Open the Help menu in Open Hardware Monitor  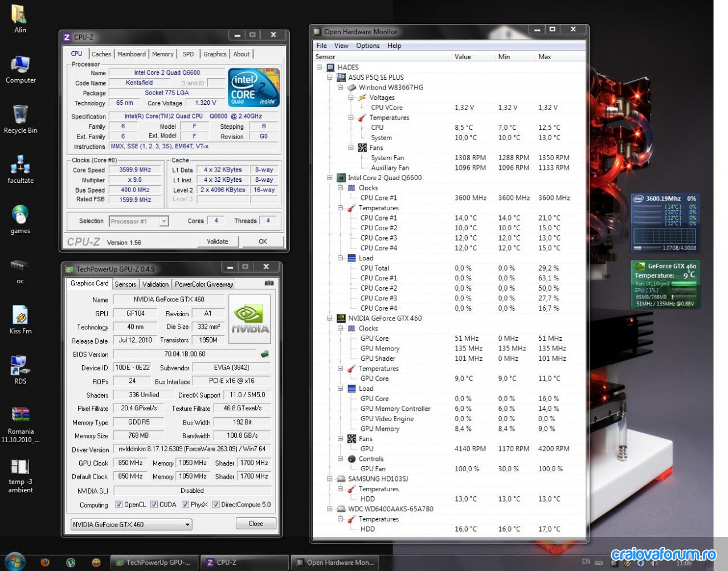pos(394,46)
